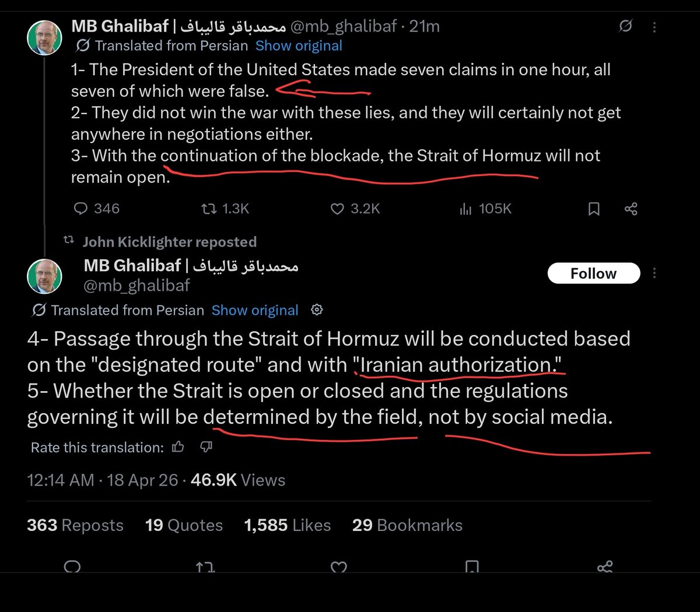Open the 1,585 Likes list
The image size is (700, 612).
click(287, 525)
